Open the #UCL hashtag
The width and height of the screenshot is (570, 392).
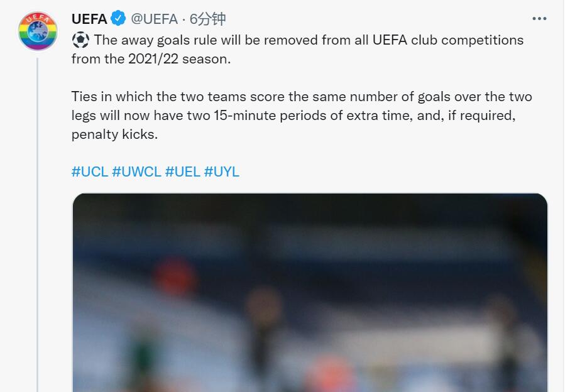(x=90, y=171)
